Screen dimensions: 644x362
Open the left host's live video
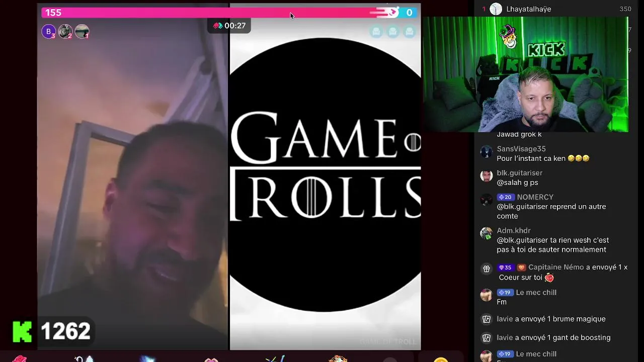(133, 176)
